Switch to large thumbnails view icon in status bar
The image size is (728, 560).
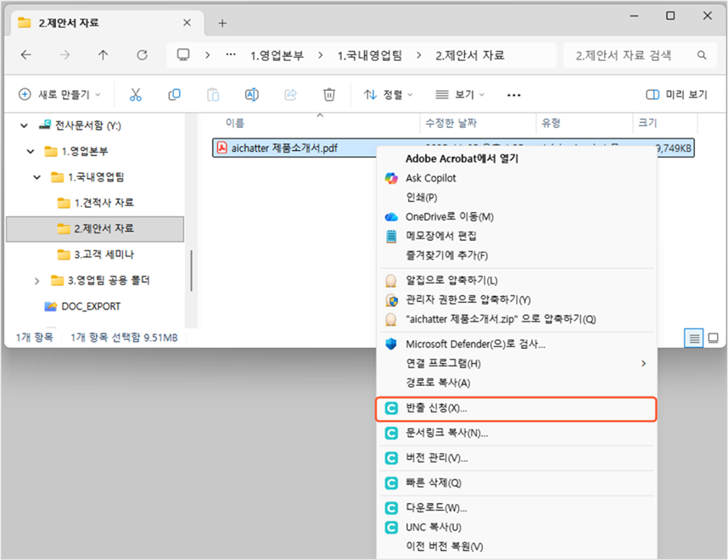tap(713, 338)
